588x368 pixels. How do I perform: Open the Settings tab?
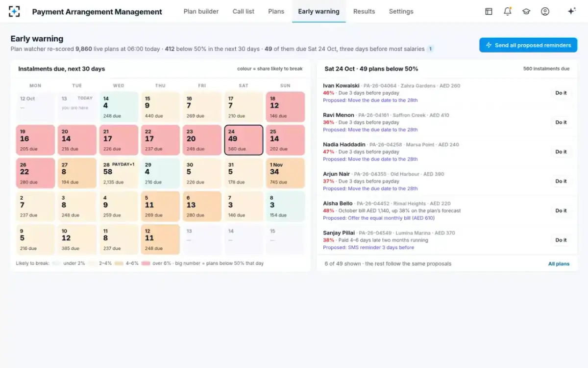click(x=401, y=11)
